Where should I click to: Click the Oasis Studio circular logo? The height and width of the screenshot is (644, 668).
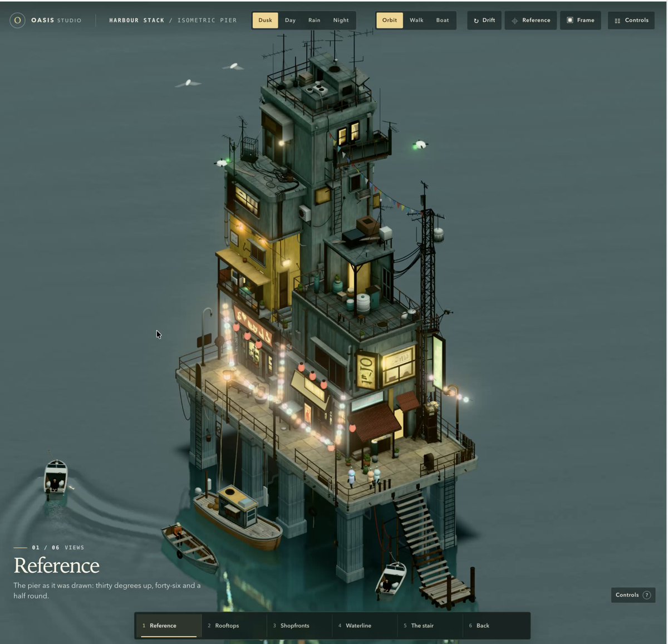17,20
